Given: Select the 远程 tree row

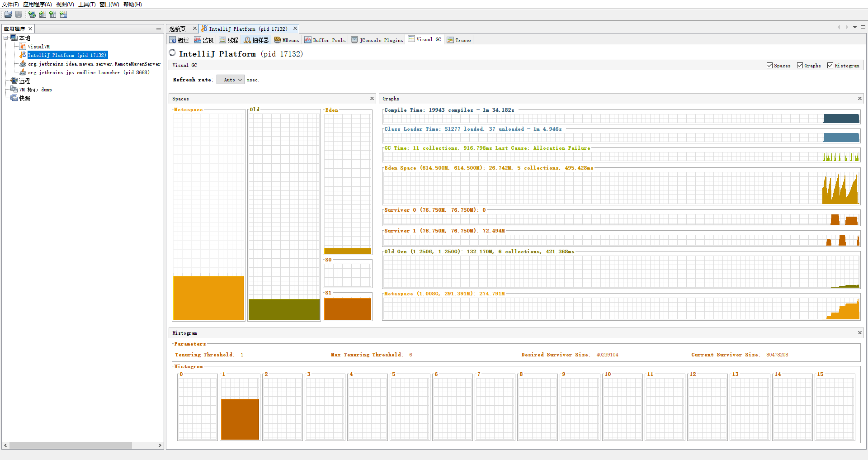Looking at the screenshot, I should click(x=24, y=81).
